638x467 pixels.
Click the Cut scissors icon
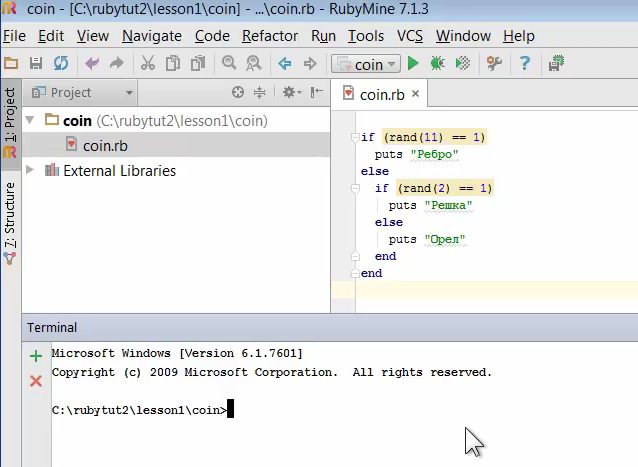[148, 63]
